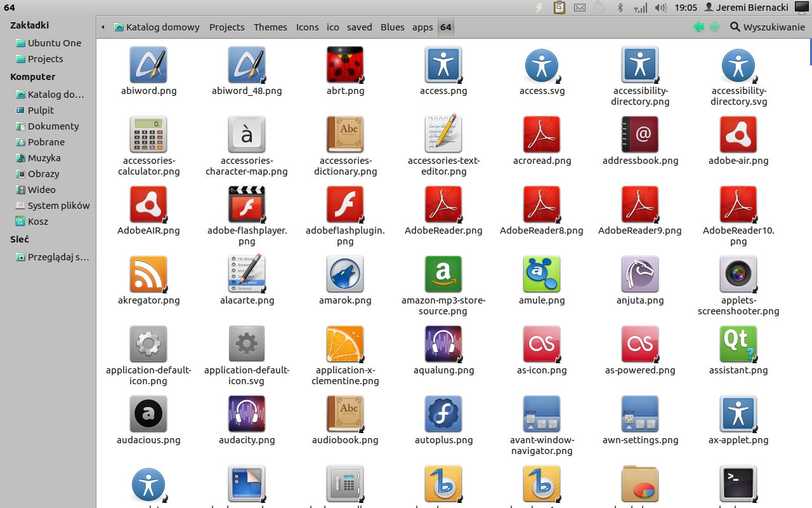Select the application-x-clementine.png orange icon
This screenshot has height=508, width=812.
(345, 344)
